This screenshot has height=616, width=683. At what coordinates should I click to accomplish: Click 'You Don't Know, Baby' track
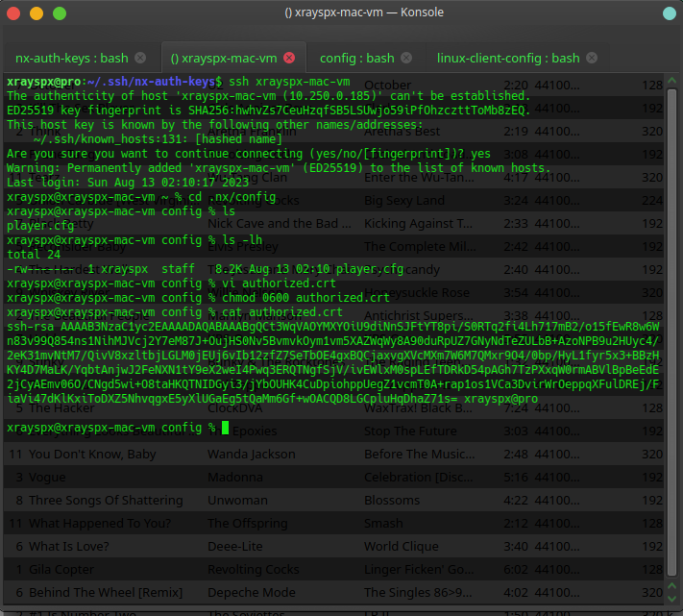click(92, 454)
